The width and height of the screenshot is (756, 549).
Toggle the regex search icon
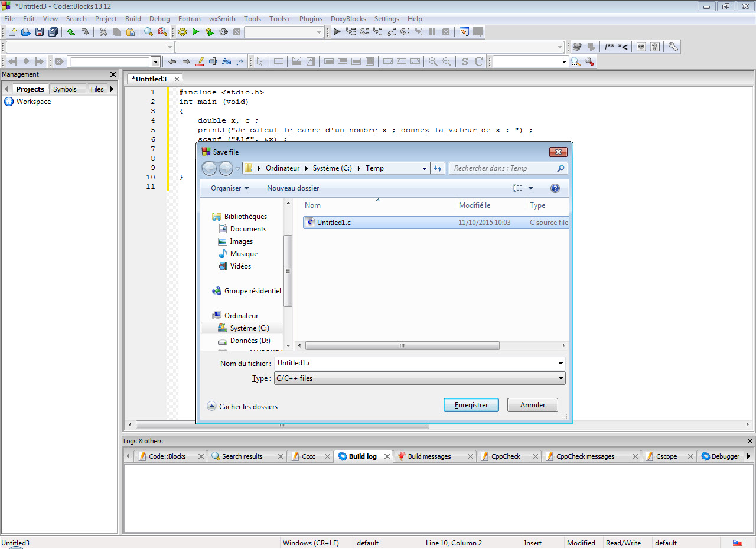click(240, 61)
